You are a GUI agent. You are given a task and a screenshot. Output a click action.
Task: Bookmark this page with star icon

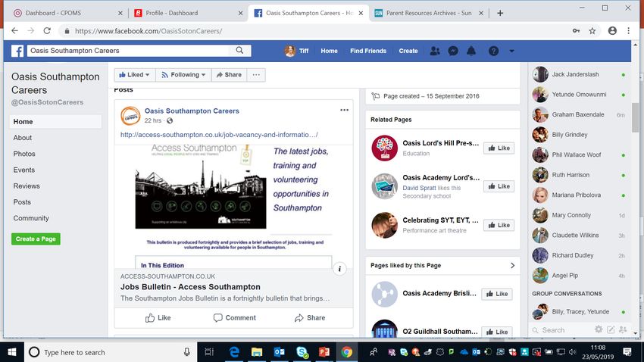click(592, 31)
